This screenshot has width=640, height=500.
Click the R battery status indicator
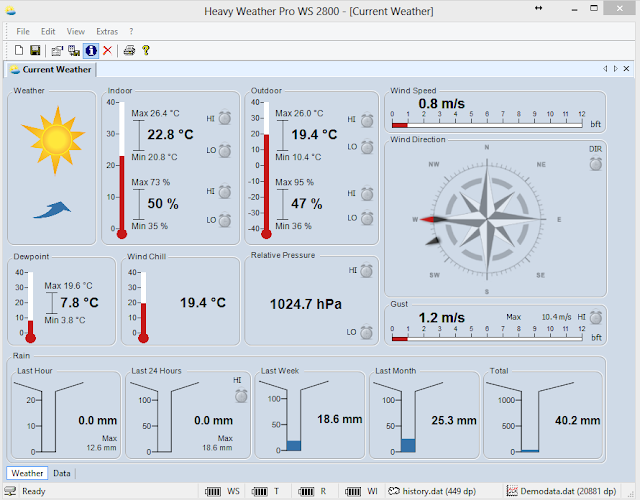pyautogui.click(x=312, y=491)
